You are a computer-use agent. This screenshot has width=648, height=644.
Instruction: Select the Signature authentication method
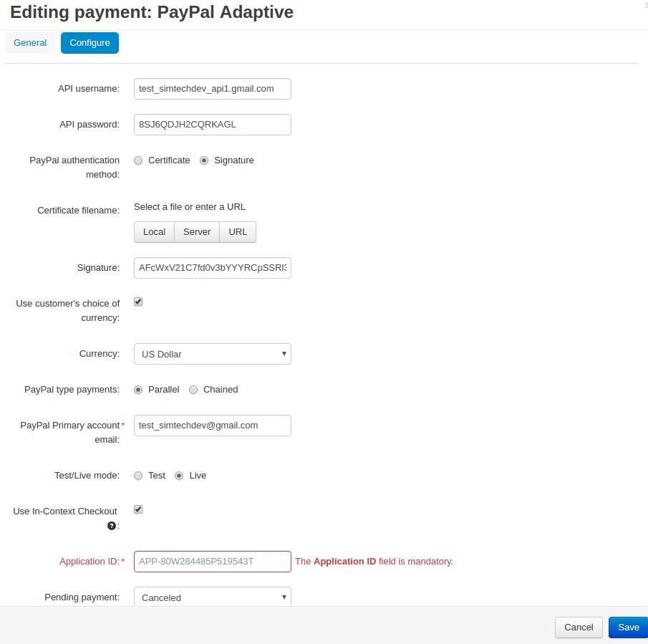click(x=204, y=160)
